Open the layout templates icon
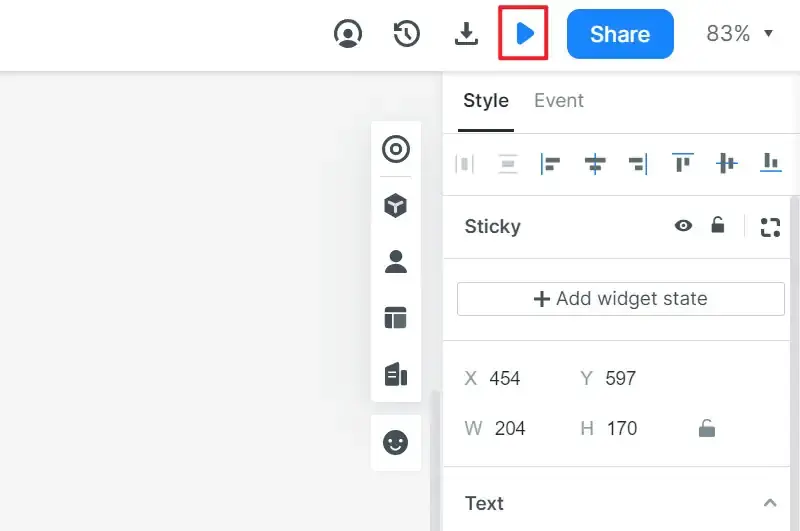 tap(395, 318)
